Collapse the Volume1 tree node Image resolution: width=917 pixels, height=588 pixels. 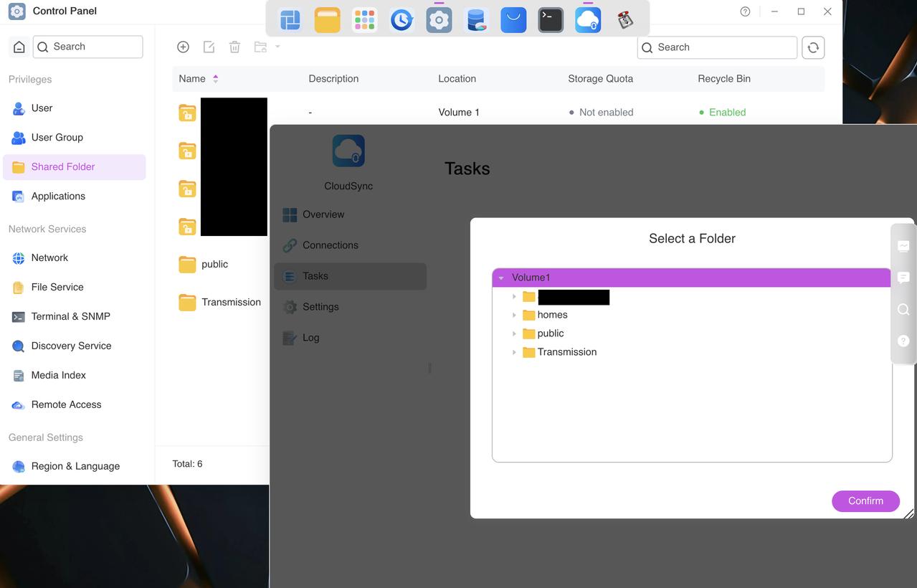501,278
